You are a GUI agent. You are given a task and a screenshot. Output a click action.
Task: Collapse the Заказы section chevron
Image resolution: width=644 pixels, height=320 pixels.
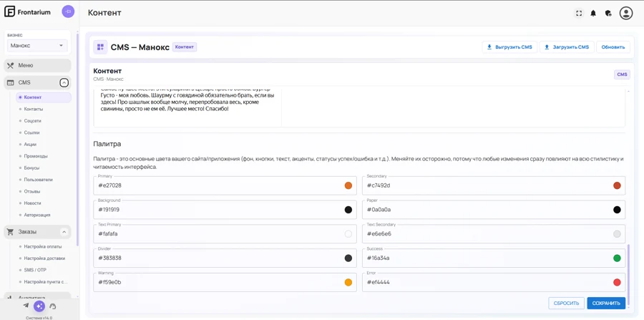coord(64,232)
